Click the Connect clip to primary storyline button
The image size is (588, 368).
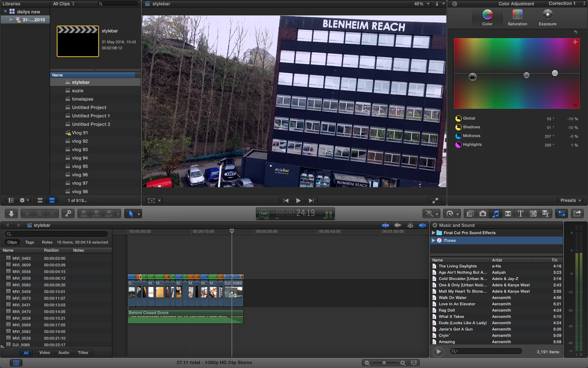tap(84, 214)
